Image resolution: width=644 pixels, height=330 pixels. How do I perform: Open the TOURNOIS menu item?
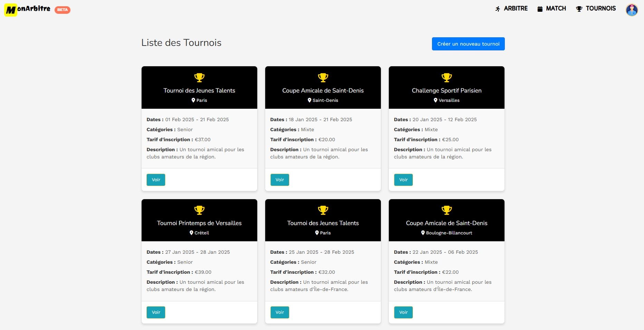click(596, 9)
